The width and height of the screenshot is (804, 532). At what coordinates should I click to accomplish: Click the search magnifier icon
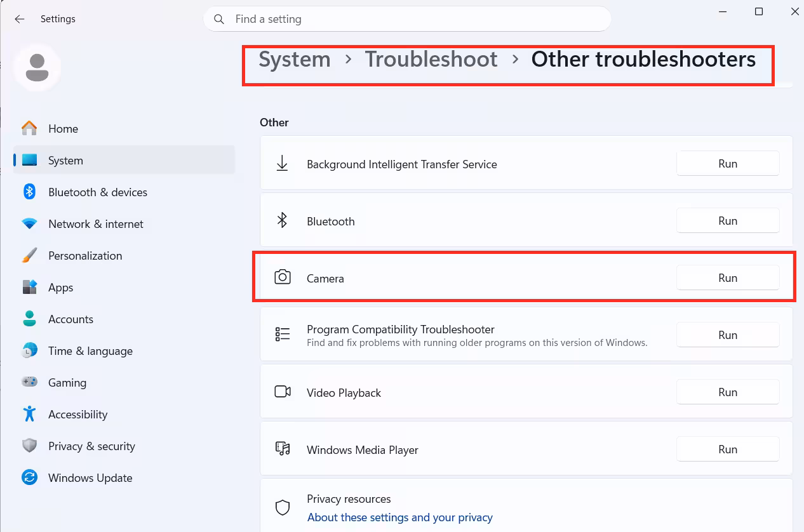(219, 19)
